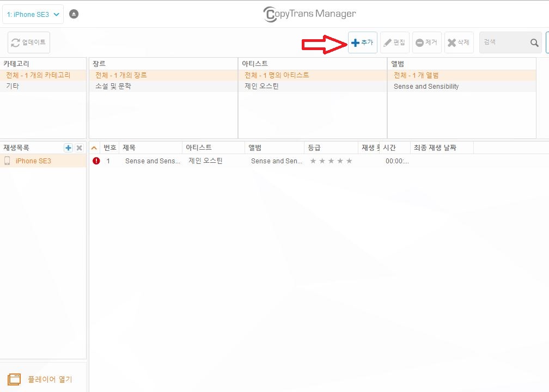Select the Sense and Sensibility album
The image size is (549, 392).
[425, 86]
